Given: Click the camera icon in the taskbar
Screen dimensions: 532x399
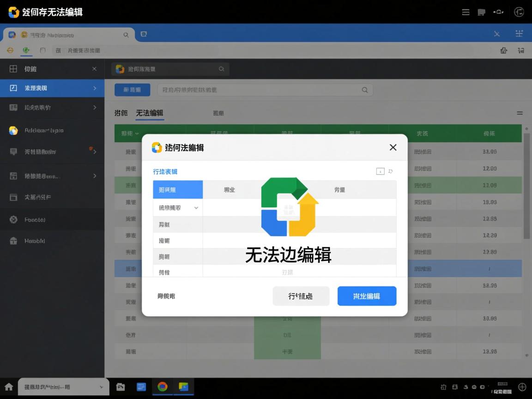Looking at the screenshot, I should coord(120,387).
